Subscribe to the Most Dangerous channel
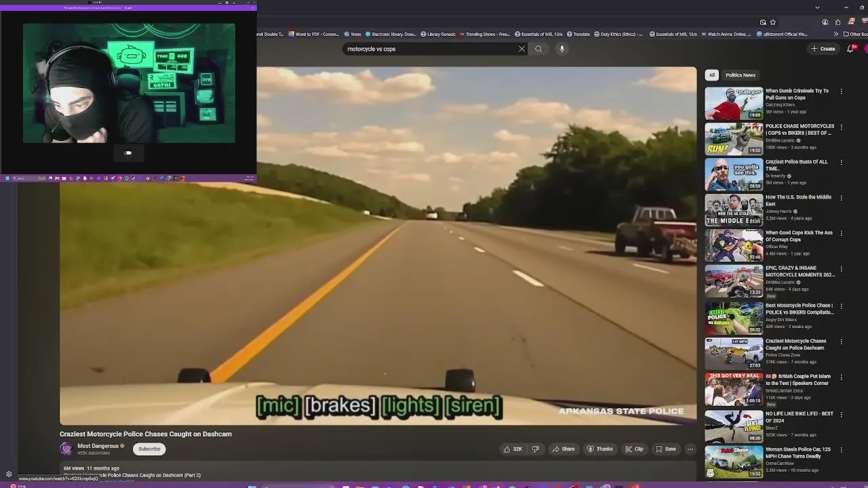Screen dimensions: 868x488 tap(149, 449)
